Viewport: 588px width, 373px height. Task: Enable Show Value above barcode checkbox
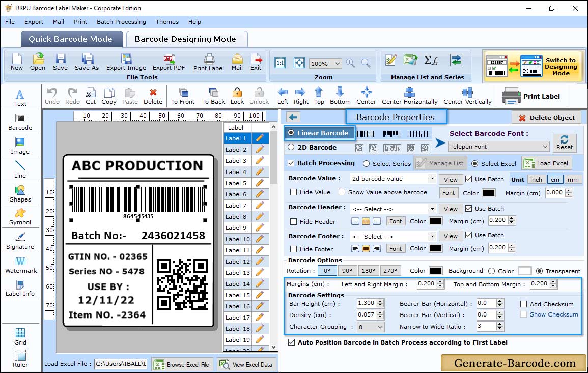[x=342, y=192]
